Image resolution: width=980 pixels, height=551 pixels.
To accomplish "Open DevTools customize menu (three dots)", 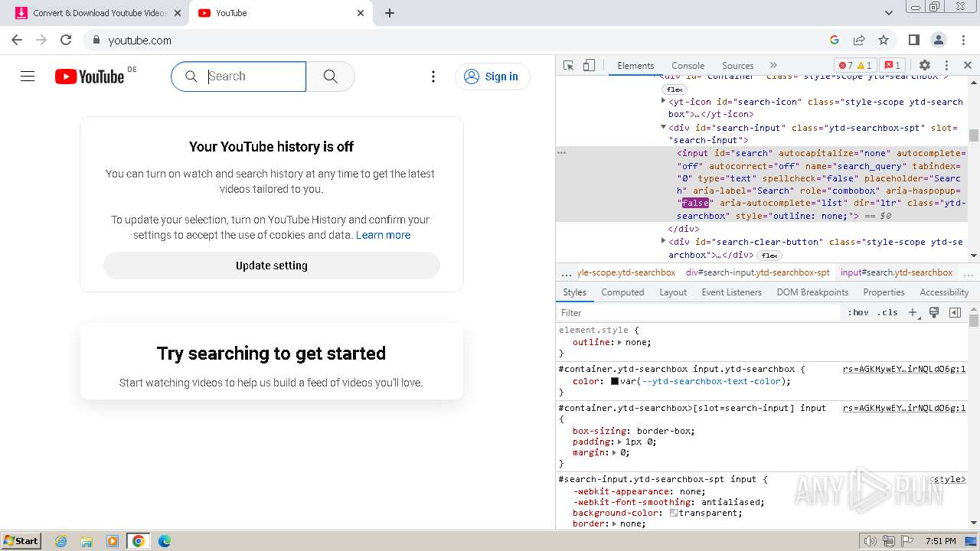I will [x=946, y=65].
